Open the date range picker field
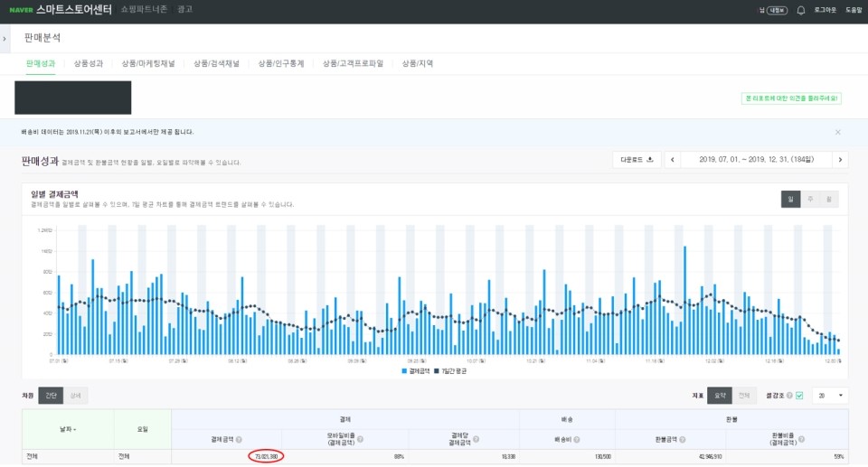The height and width of the screenshot is (467, 868). coord(756,160)
